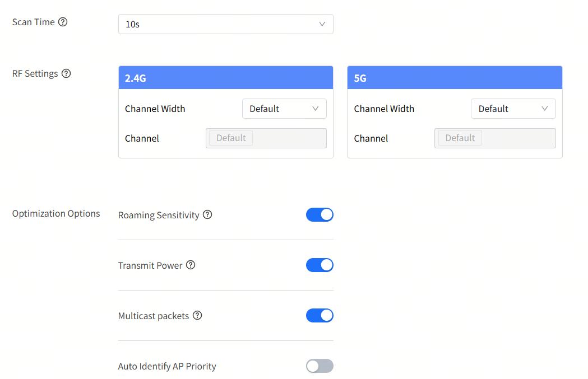Image resolution: width=588 pixels, height=379 pixels.
Task: Open help icon beside Multicast packets
Action: (197, 316)
